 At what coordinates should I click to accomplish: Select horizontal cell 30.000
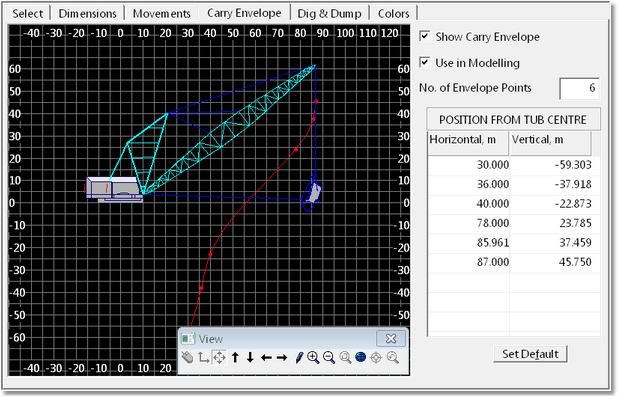tap(469, 165)
